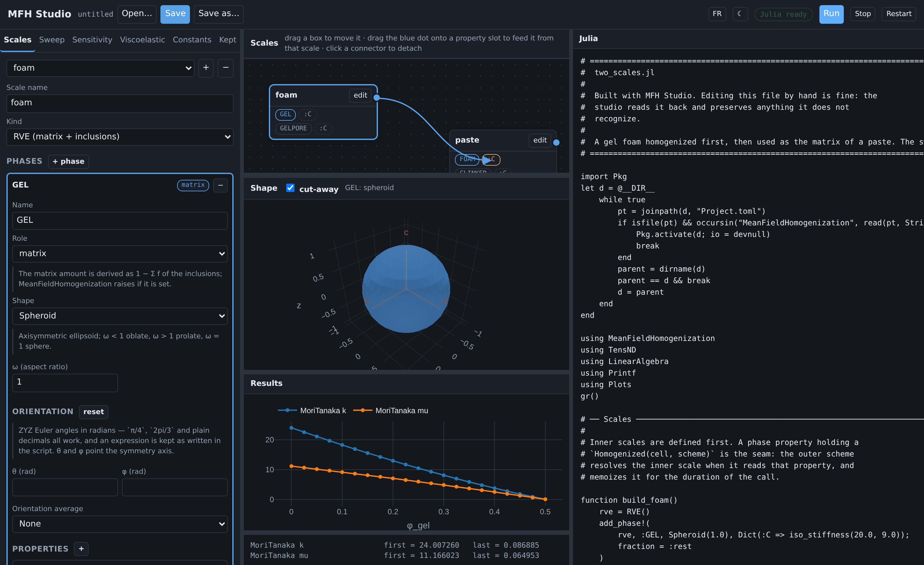Remove the GEL phase with minus button
Viewport: 924px width, 565px height.
point(220,185)
